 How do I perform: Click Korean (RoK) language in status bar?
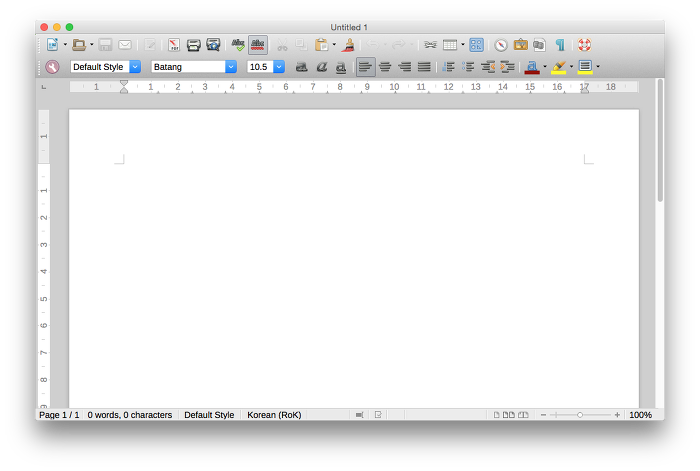tap(274, 415)
